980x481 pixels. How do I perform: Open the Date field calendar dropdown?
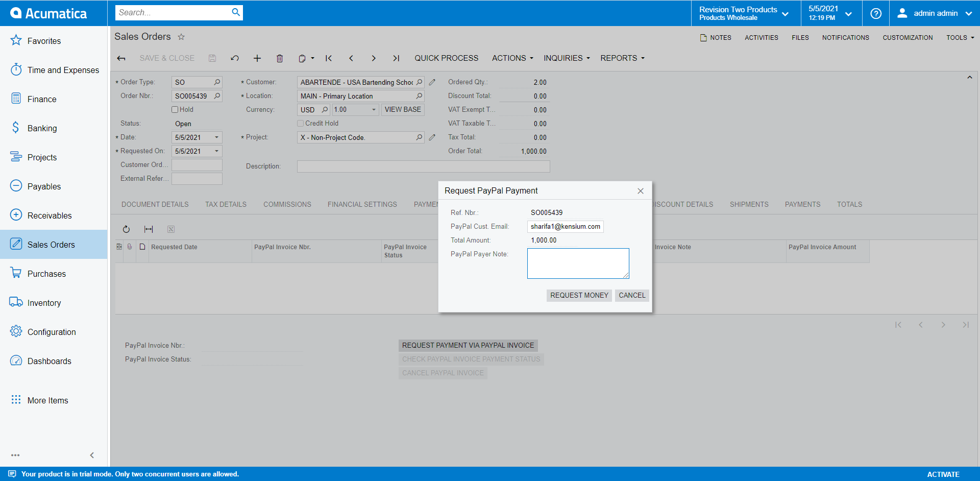(217, 137)
